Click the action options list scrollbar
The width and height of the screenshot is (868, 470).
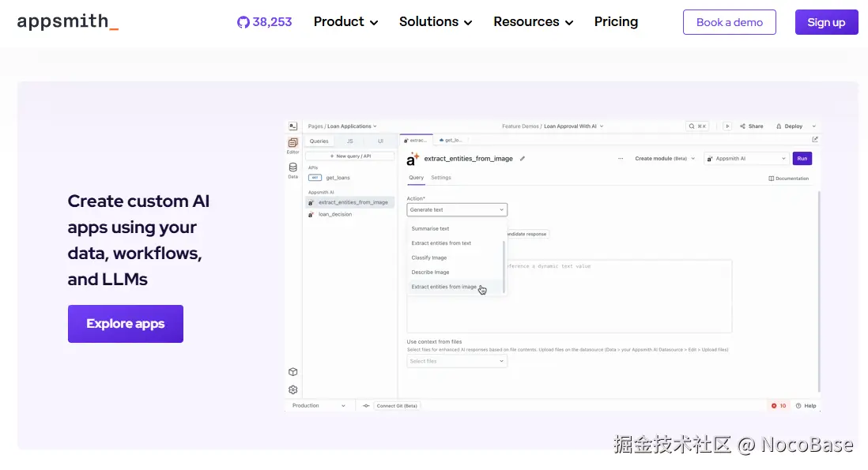(x=504, y=266)
